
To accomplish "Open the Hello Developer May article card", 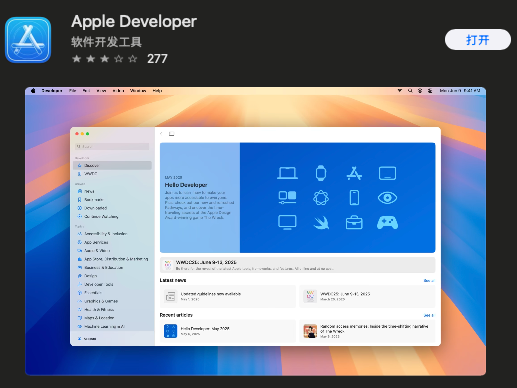I will pos(228,331).
